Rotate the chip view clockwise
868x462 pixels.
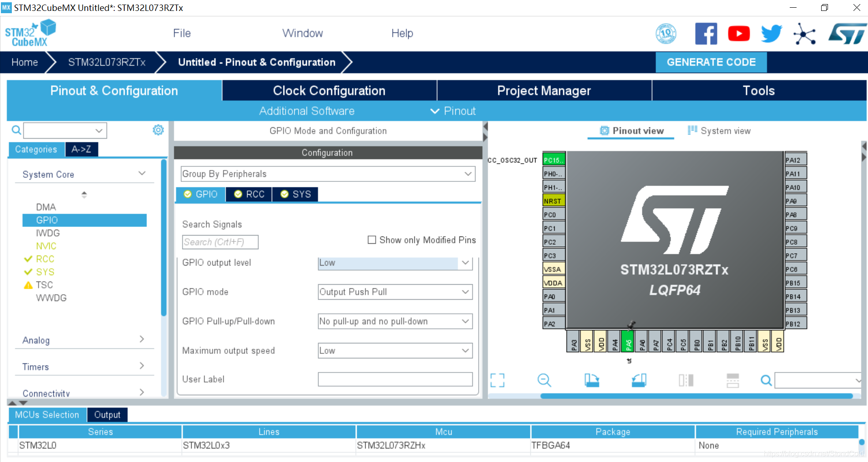591,380
